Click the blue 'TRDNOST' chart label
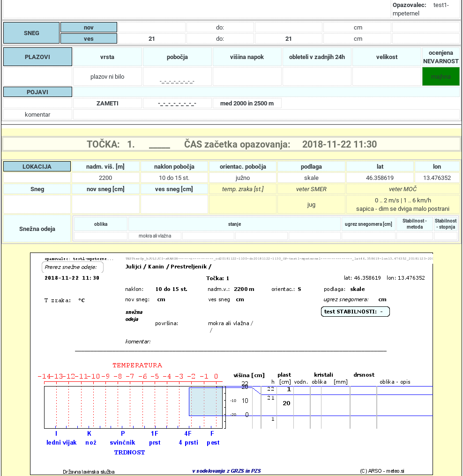 point(130,452)
